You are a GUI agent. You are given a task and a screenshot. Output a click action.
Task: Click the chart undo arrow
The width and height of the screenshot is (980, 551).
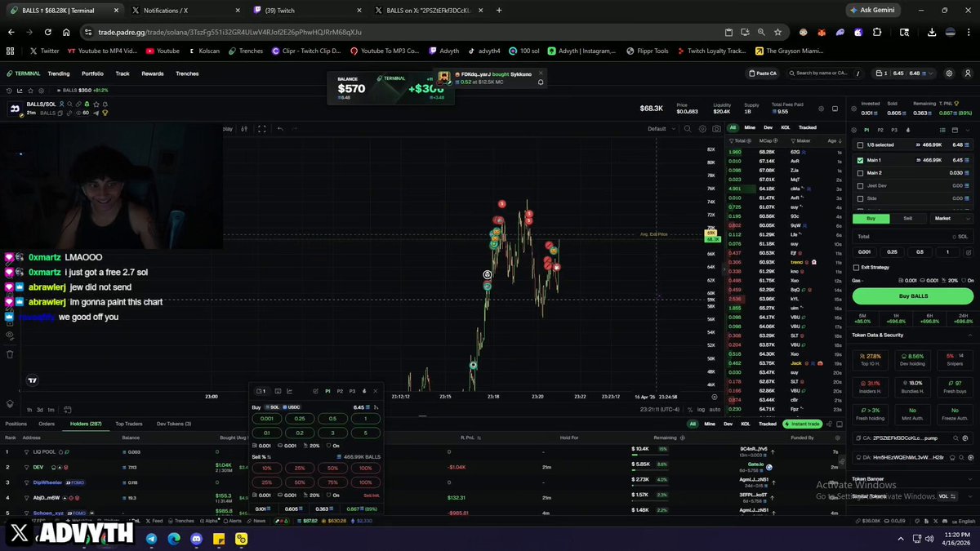pos(280,128)
